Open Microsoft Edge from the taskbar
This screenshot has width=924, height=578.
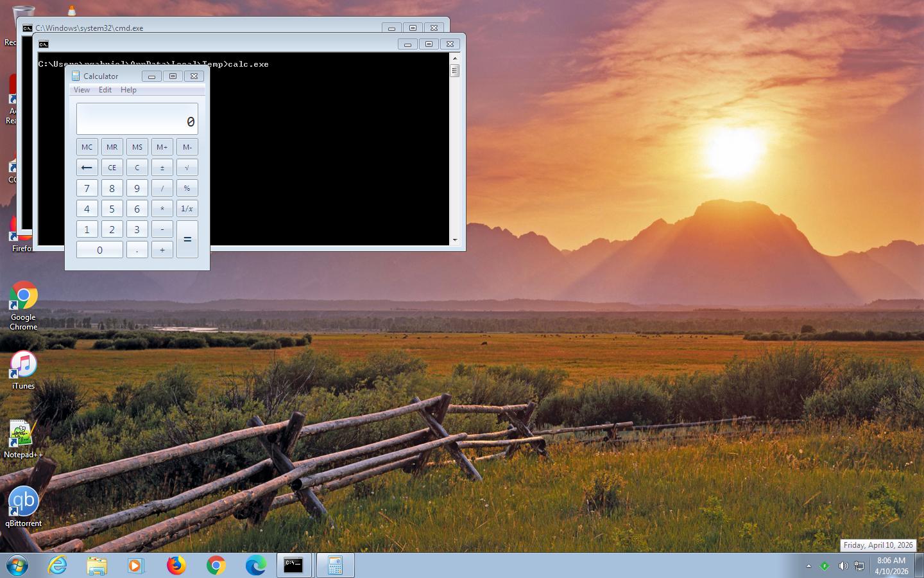pyautogui.click(x=255, y=565)
